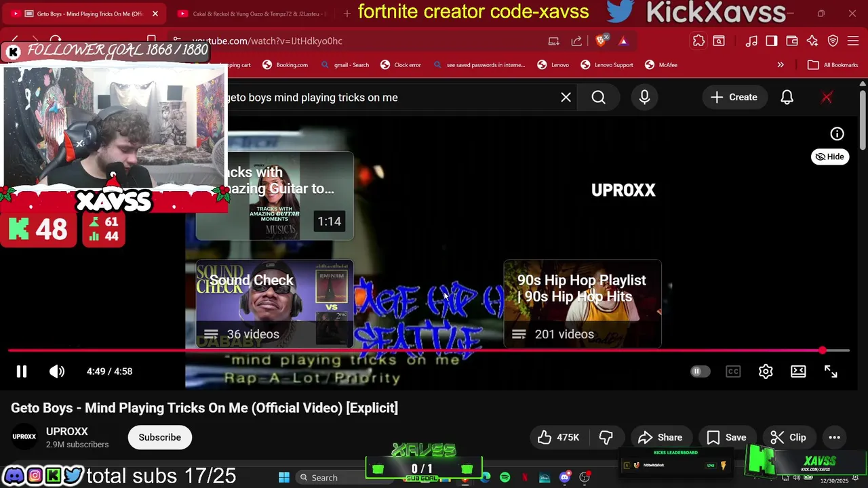
Task: Open the Sound Check playlist card
Action: click(275, 304)
